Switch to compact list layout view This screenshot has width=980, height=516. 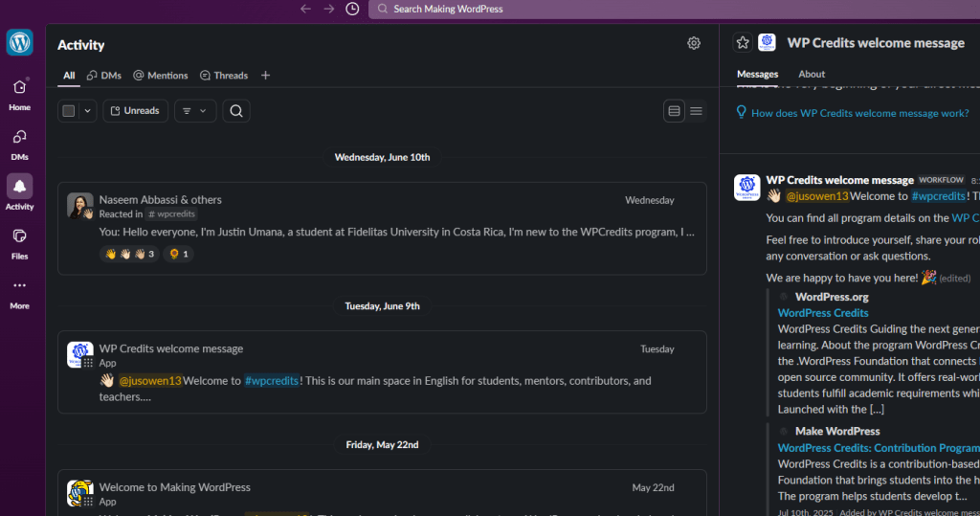click(696, 111)
